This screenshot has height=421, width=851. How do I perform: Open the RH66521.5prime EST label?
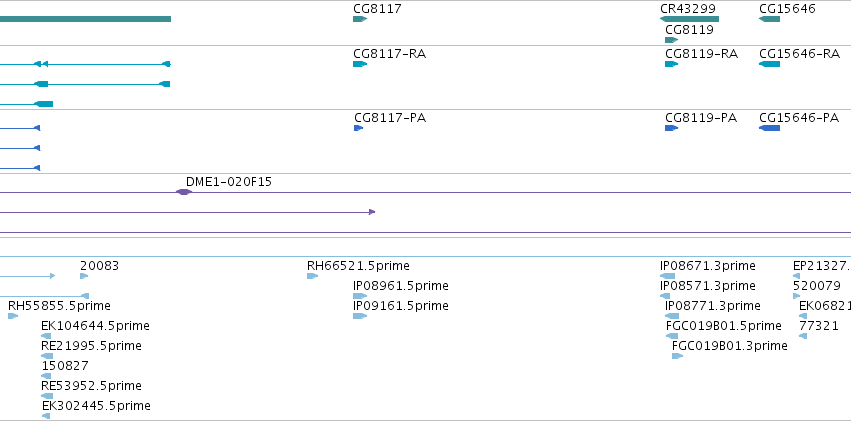click(x=358, y=266)
